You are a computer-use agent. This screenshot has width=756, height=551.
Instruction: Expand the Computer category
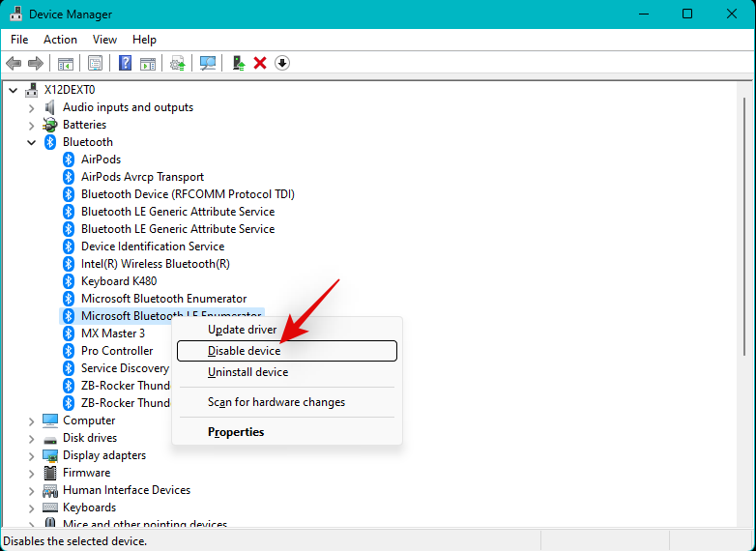[31, 421]
